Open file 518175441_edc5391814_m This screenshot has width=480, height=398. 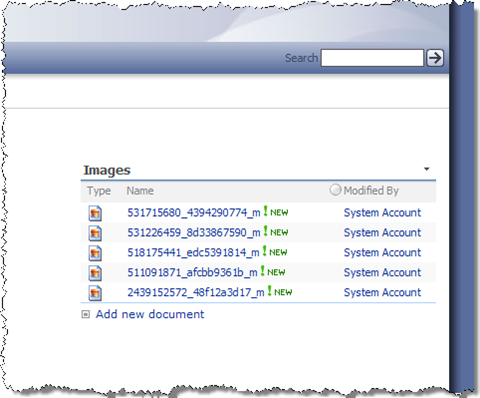[x=193, y=253]
